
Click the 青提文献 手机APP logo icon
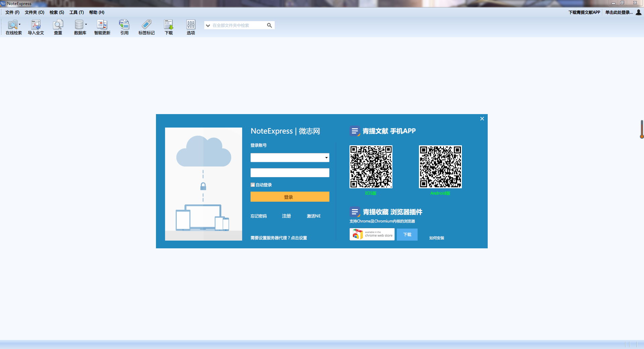click(x=355, y=131)
